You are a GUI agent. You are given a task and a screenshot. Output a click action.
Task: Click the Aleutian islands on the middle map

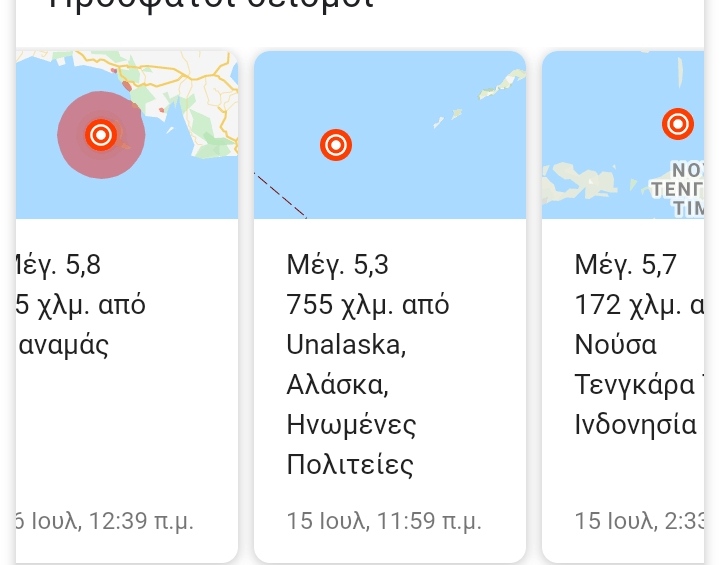click(480, 96)
